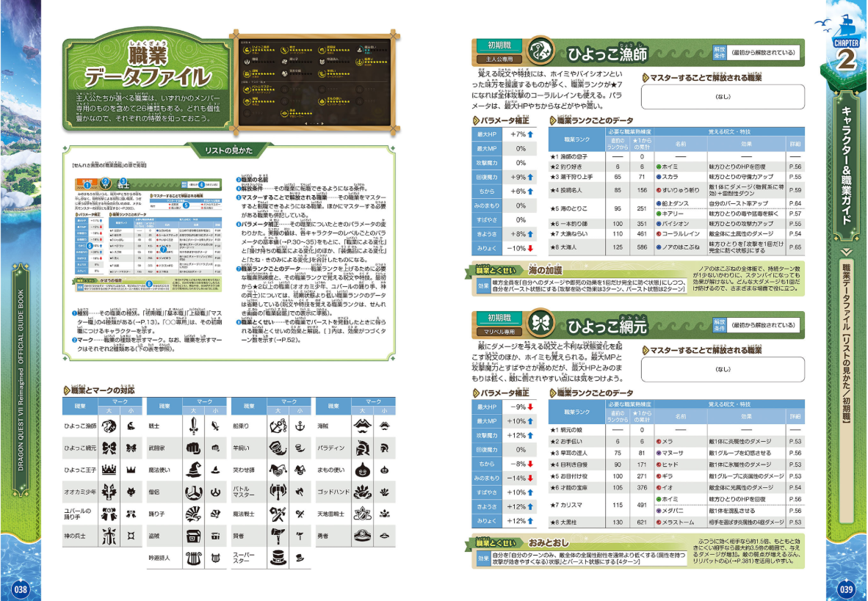Click the リストの見かた header tab
The image size is (868, 601).
pyautogui.click(x=229, y=150)
